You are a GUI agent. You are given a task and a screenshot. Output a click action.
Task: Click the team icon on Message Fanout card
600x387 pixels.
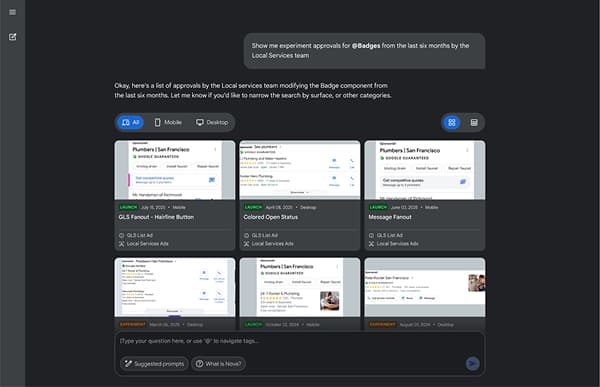371,244
